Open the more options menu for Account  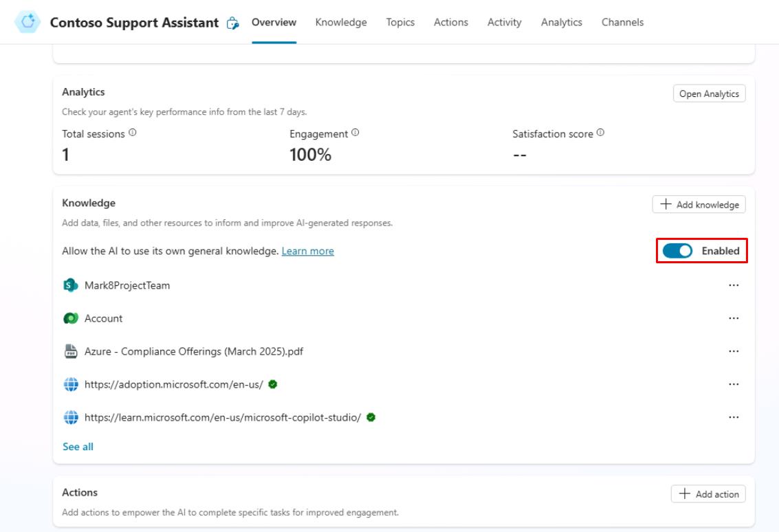pos(734,318)
